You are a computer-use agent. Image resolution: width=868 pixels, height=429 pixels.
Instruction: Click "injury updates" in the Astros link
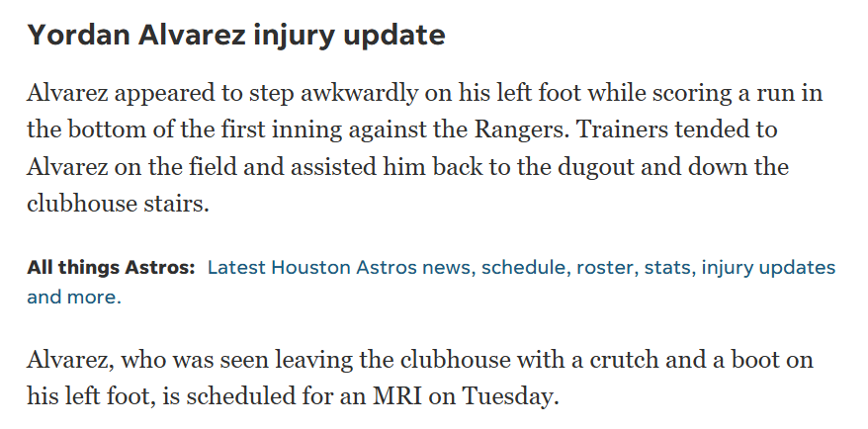coord(769,268)
